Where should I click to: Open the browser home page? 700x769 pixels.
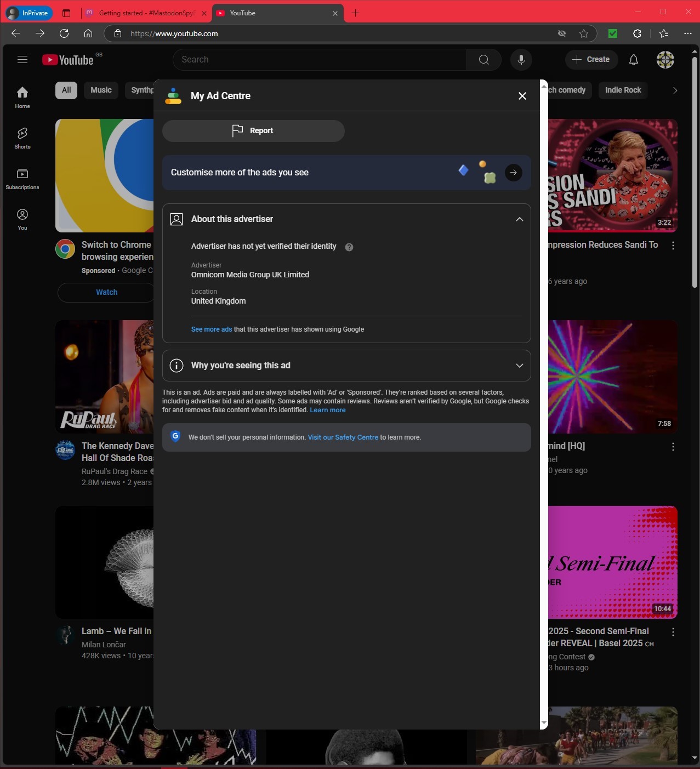[88, 33]
